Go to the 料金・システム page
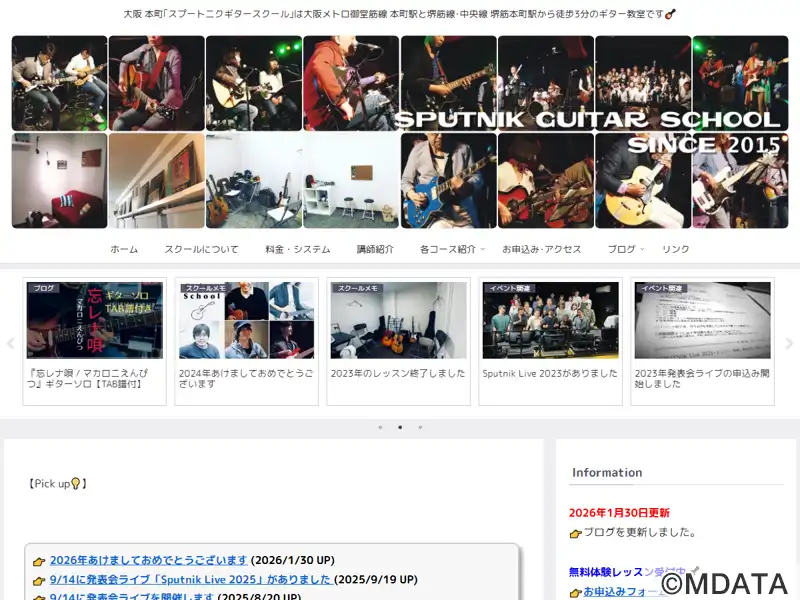800x600 pixels. [x=297, y=249]
